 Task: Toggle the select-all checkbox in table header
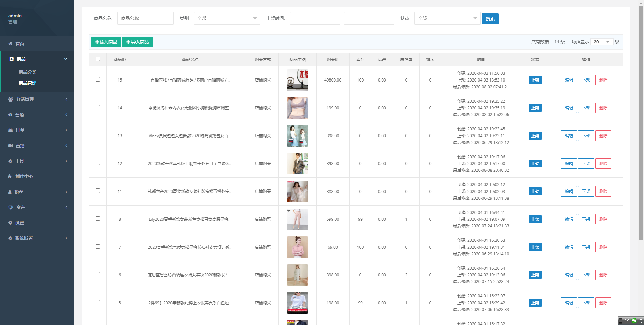tap(98, 59)
